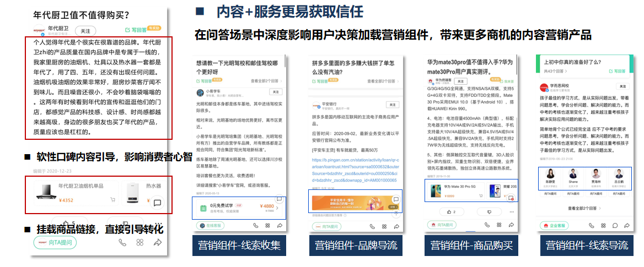The width and height of the screenshot is (644, 267).
Task: Open comment bubble in 小易学车 screen
Action: click(x=279, y=199)
